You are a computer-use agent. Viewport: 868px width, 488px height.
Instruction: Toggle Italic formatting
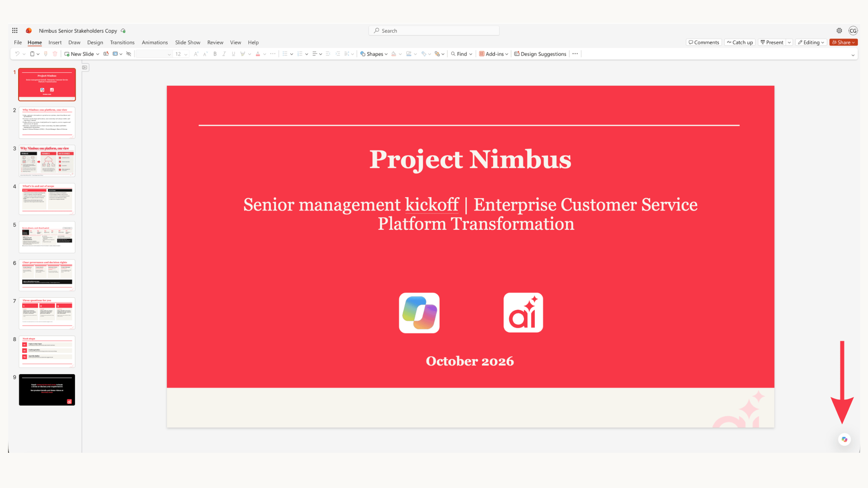pos(224,54)
